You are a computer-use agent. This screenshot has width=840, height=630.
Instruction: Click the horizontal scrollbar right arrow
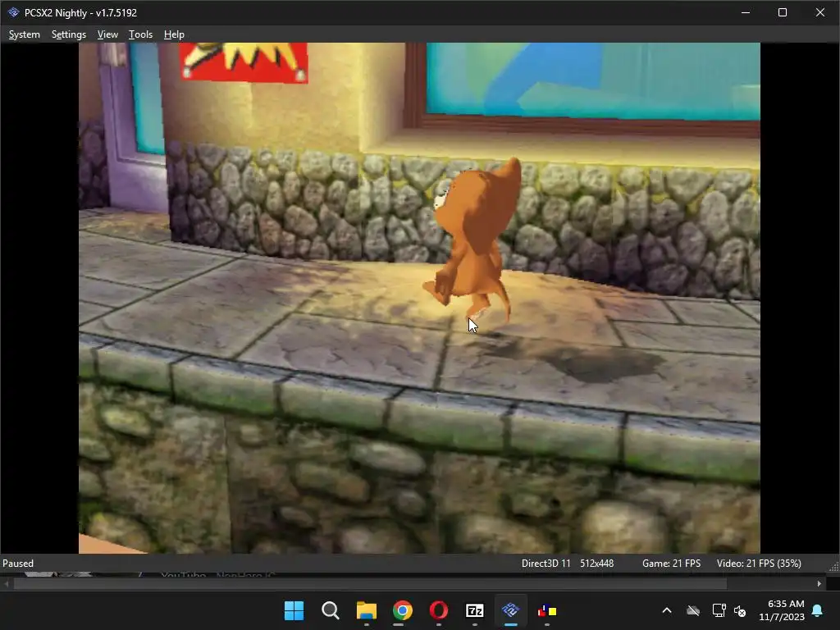pyautogui.click(x=819, y=584)
